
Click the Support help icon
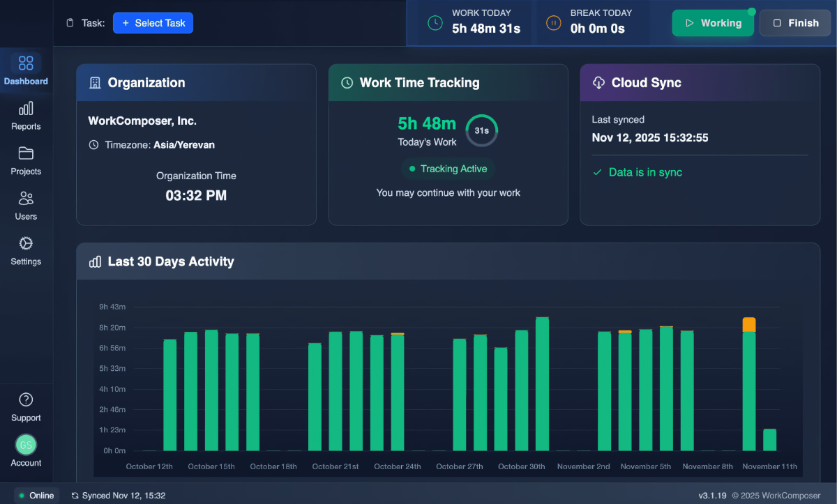[x=26, y=401]
